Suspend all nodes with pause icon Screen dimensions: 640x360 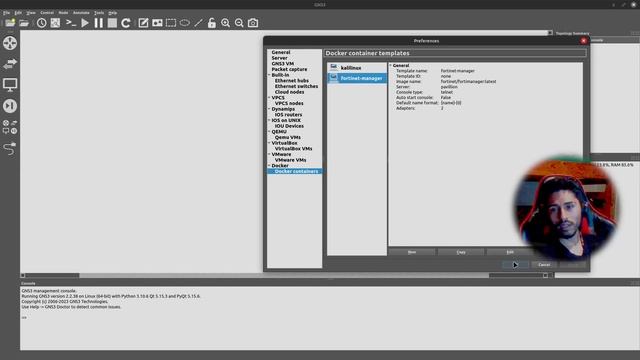point(99,23)
